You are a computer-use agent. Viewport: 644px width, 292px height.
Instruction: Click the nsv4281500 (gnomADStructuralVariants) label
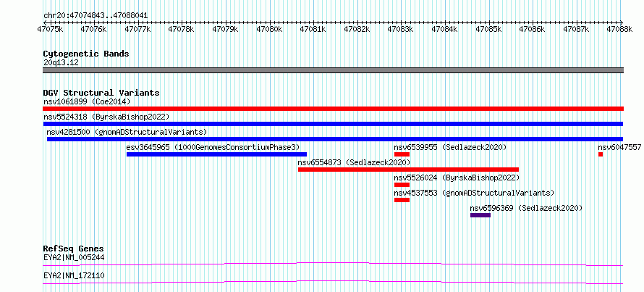[127, 132]
